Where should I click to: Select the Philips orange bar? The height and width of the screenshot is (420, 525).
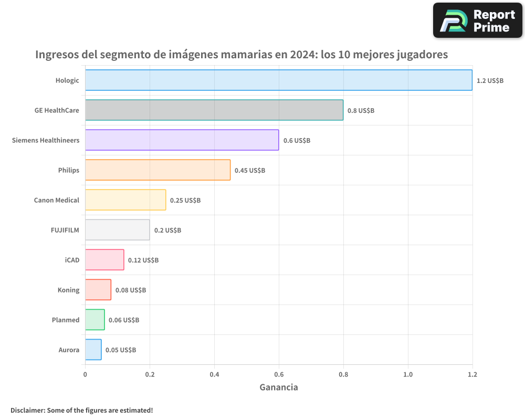pyautogui.click(x=157, y=170)
